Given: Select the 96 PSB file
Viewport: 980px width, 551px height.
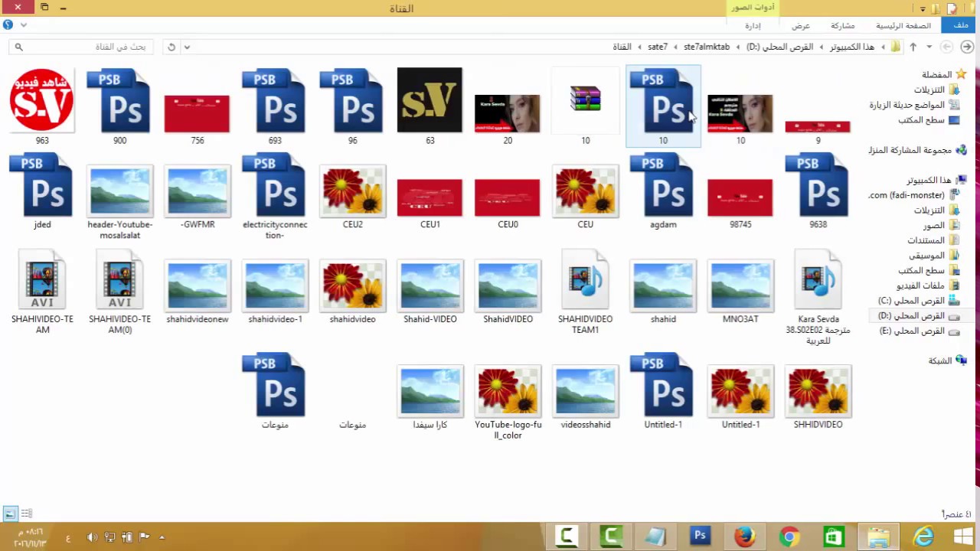Looking at the screenshot, I should tap(352, 107).
